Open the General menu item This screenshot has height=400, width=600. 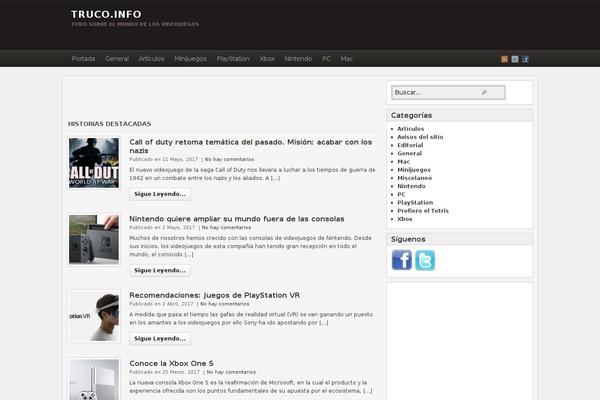(x=117, y=59)
